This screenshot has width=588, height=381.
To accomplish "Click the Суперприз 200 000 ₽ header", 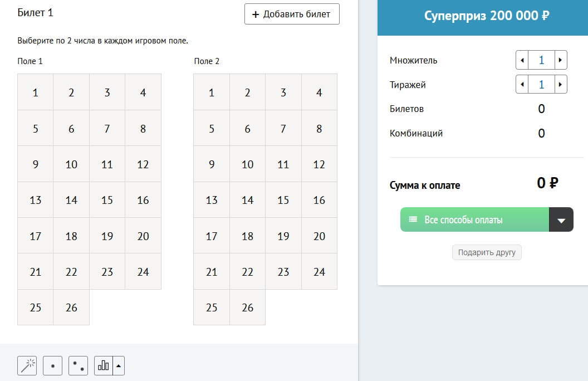I will click(x=486, y=16).
